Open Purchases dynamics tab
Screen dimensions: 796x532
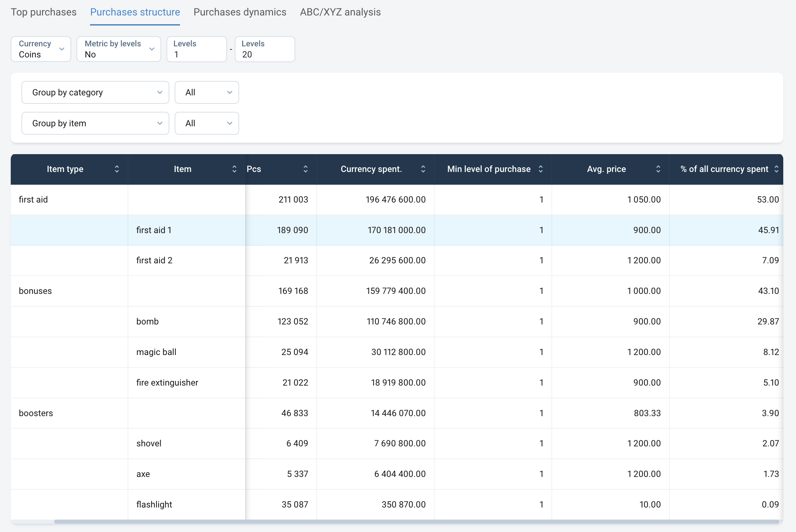(240, 12)
